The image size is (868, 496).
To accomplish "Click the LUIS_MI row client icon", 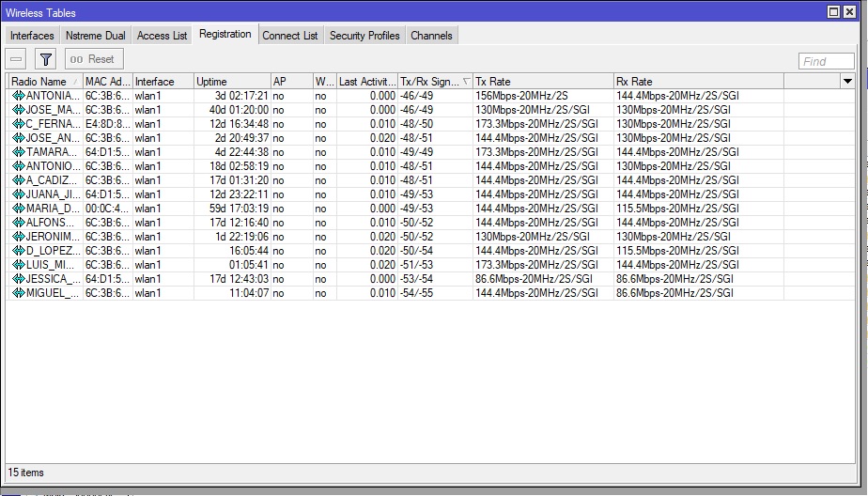I will pyautogui.click(x=18, y=265).
